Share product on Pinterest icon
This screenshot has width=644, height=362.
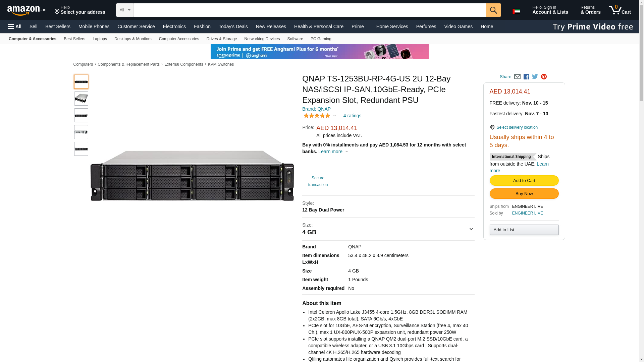point(544,77)
